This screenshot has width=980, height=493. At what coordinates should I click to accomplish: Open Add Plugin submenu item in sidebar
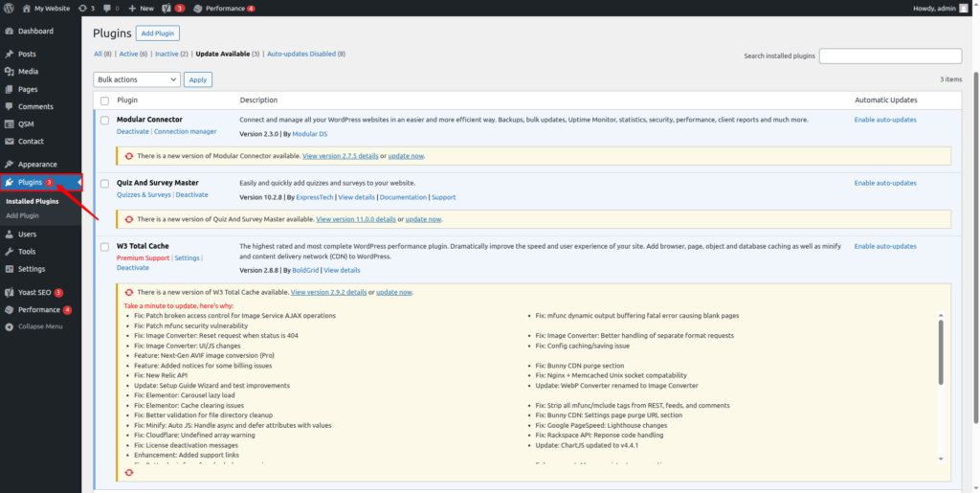[23, 215]
